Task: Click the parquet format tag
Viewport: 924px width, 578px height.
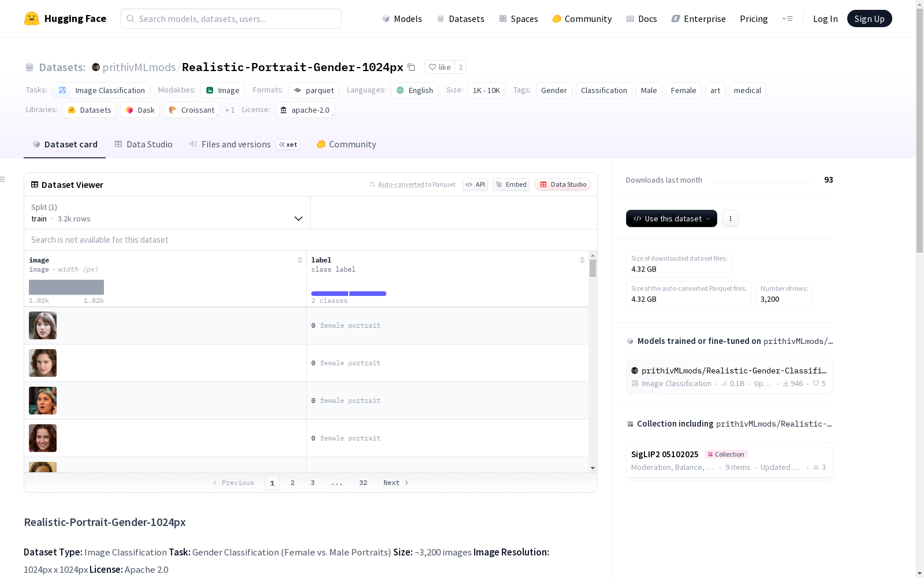Action: coord(314,90)
